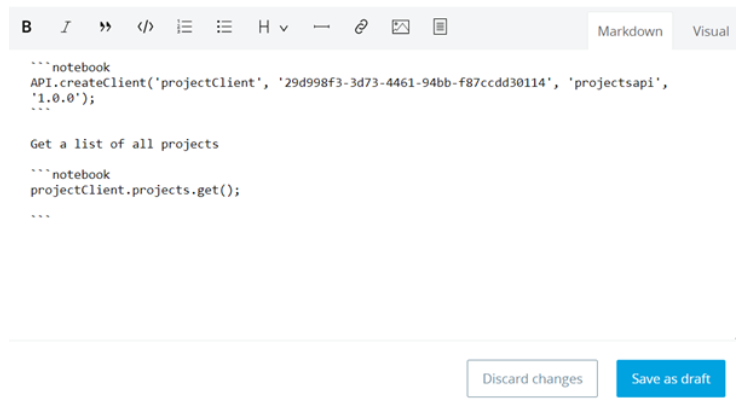Insert a hyperlink
Viewport: 750px width, 412px height.
point(361,28)
